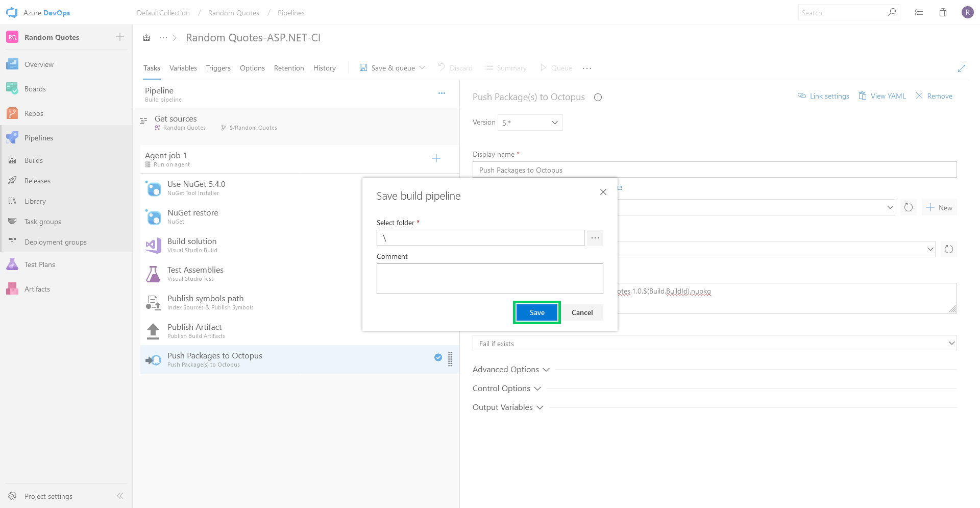Open the Version 5.* dropdown

point(530,123)
